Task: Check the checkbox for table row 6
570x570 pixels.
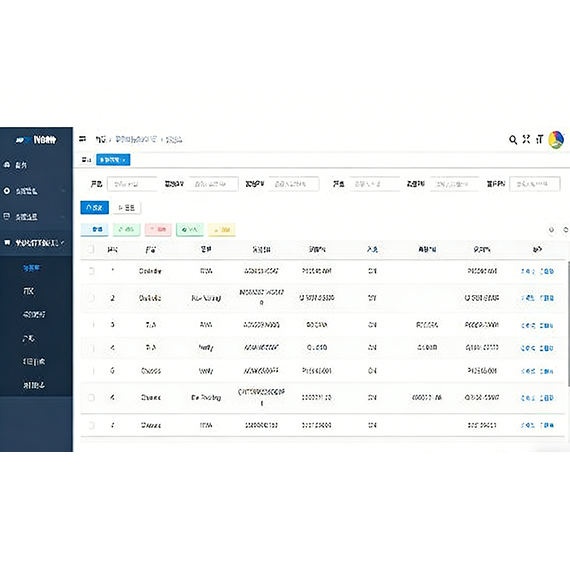Action: pyautogui.click(x=91, y=397)
